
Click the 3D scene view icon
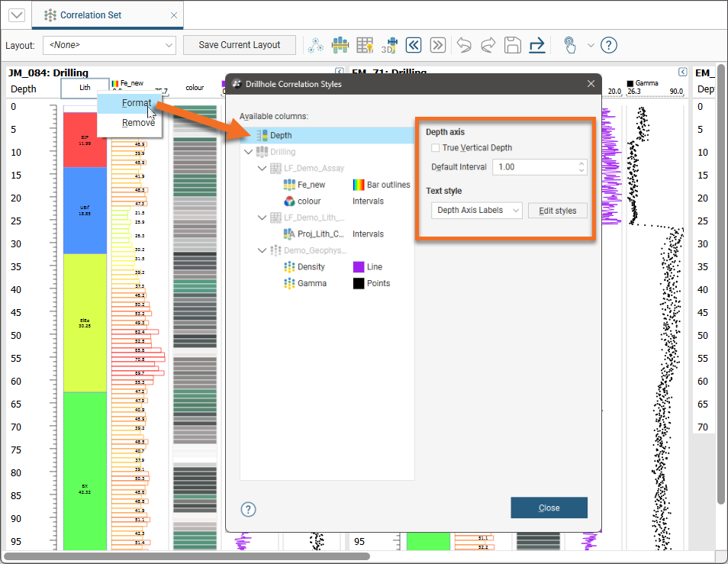click(390, 45)
